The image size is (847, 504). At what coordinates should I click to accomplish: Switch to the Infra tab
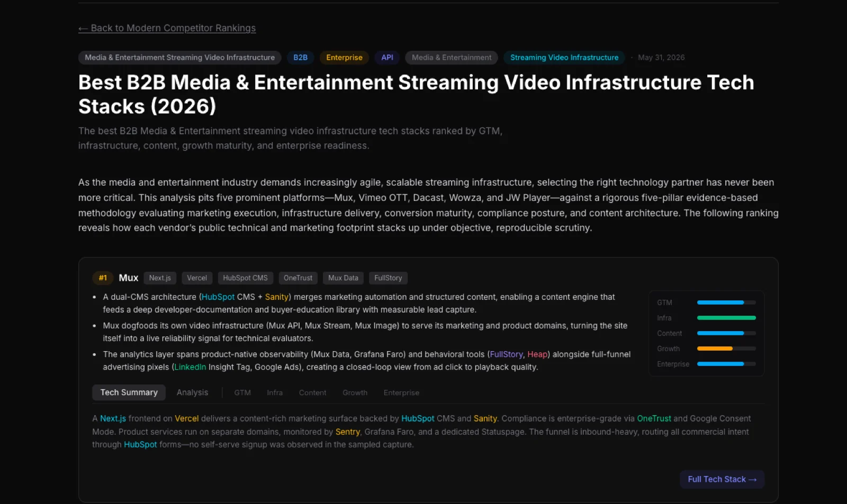275,392
